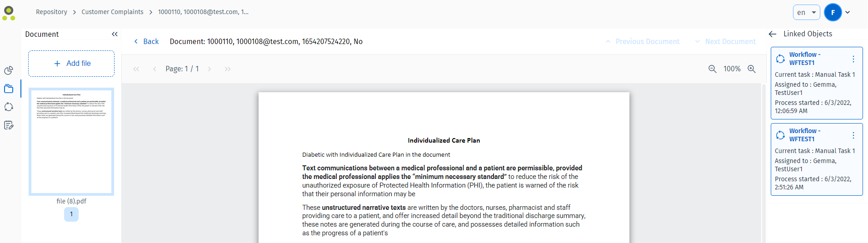Open the repository folder sidebar icon

9,89
